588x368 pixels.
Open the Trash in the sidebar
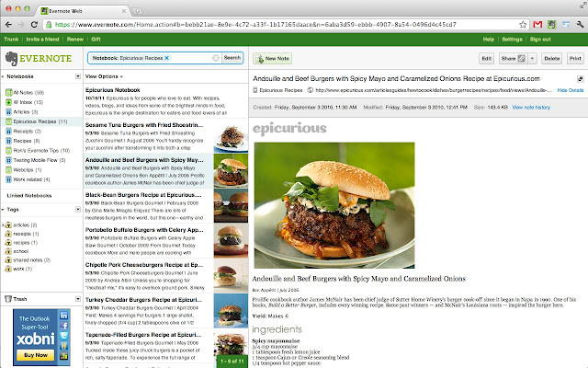[16, 299]
